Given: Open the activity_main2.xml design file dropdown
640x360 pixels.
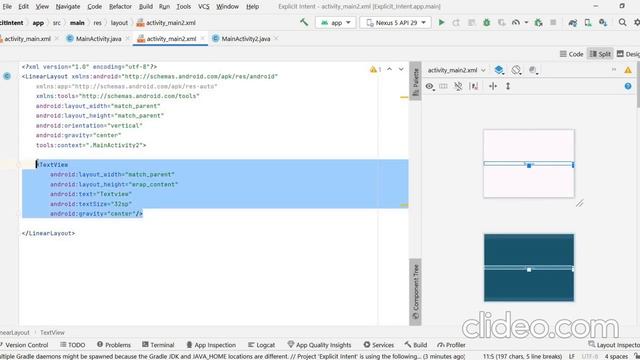Looking at the screenshot, I should 456,70.
